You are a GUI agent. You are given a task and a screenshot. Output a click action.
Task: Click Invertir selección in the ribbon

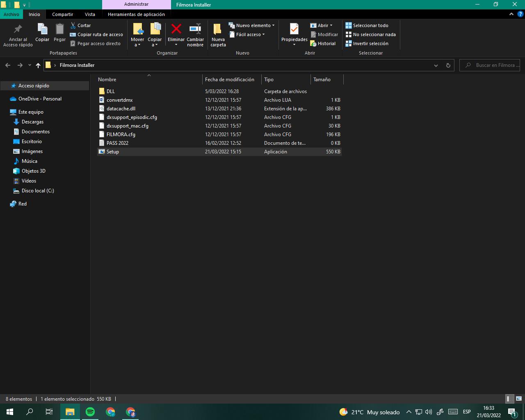pyautogui.click(x=367, y=43)
